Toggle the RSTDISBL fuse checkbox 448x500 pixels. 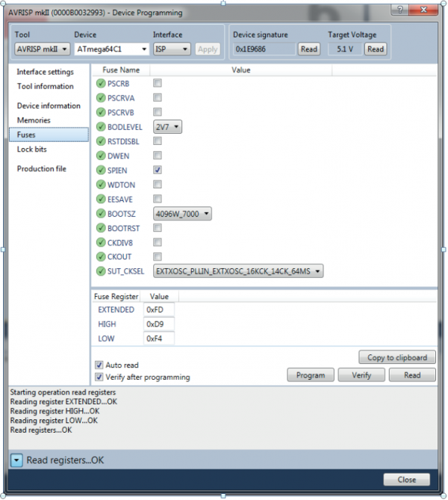[x=158, y=141]
